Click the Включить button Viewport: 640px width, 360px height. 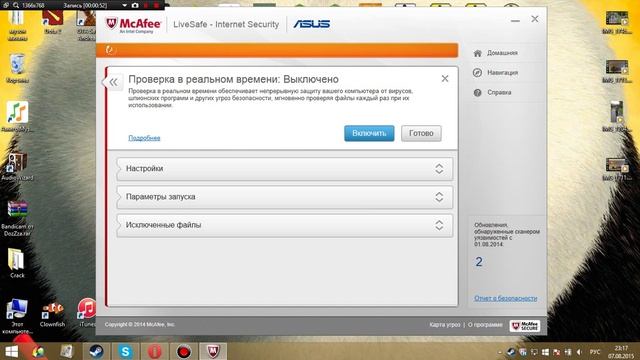coord(369,133)
